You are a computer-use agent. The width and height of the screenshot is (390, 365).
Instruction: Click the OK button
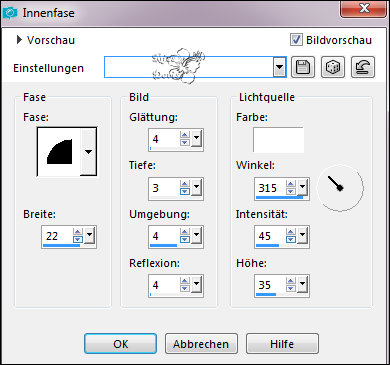[120, 344]
